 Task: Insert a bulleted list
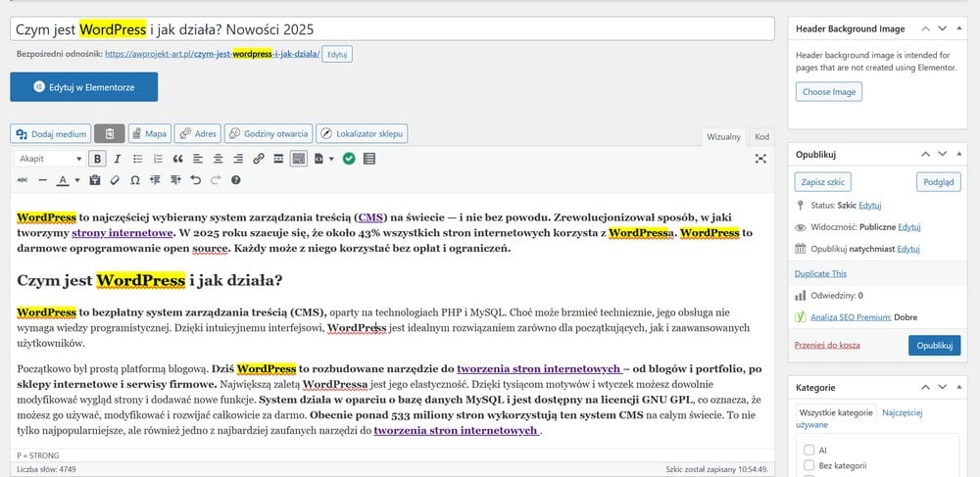click(x=138, y=159)
